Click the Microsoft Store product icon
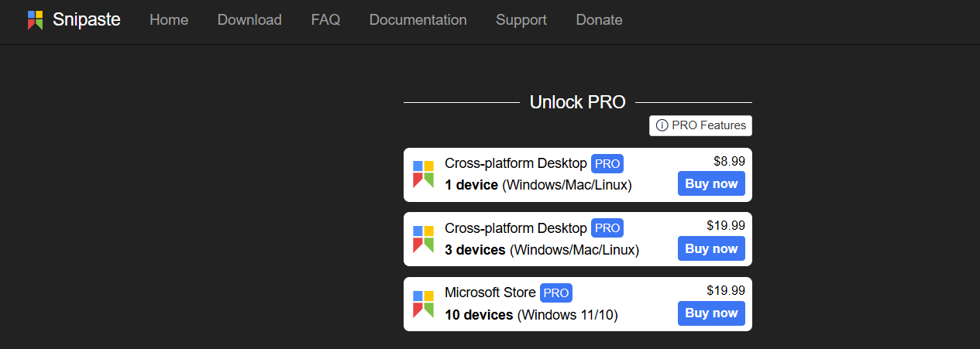 423,304
